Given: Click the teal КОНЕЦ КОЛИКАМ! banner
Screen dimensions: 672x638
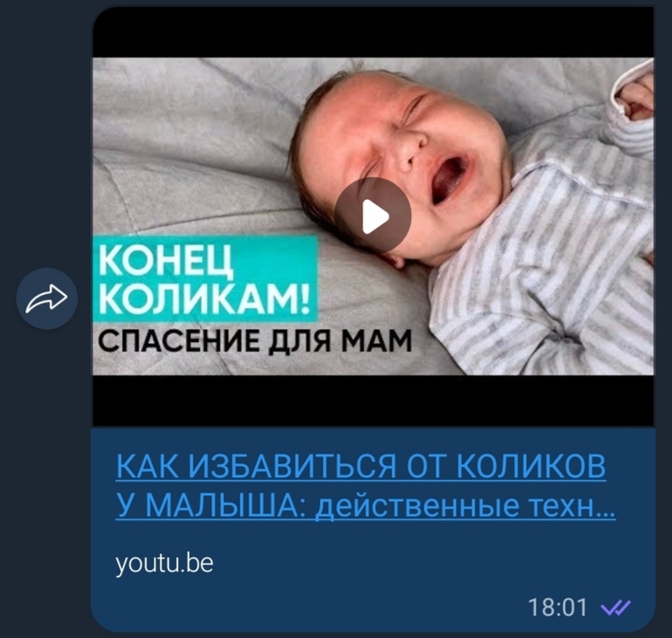Looking at the screenshot, I should coord(205,278).
